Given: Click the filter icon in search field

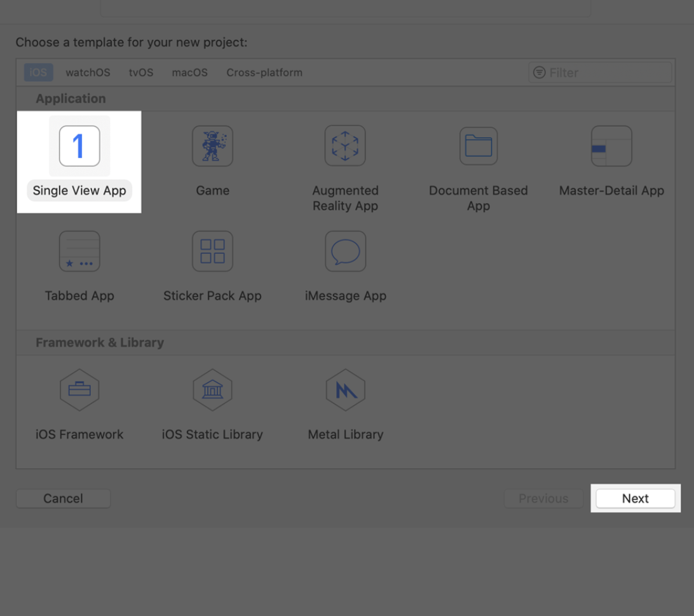Looking at the screenshot, I should [539, 72].
